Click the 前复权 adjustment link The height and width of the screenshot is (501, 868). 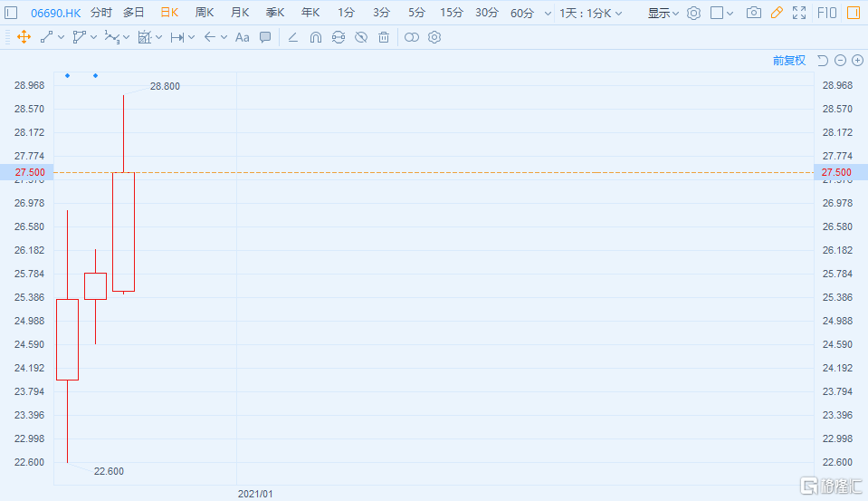click(788, 61)
